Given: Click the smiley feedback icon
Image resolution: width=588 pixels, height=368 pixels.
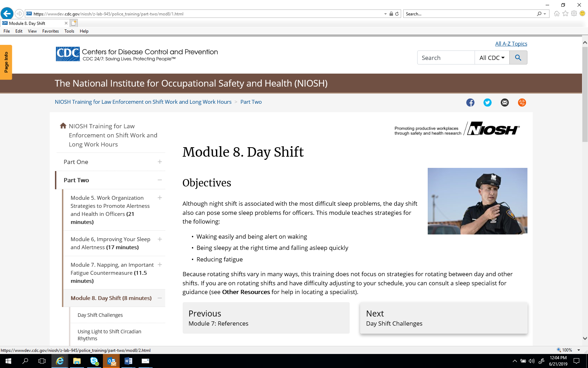Looking at the screenshot, I should [x=582, y=14].
